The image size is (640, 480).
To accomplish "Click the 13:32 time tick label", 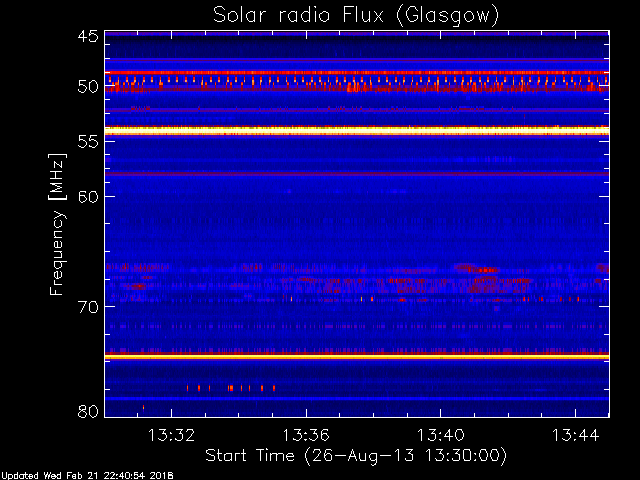I will [x=171, y=435].
